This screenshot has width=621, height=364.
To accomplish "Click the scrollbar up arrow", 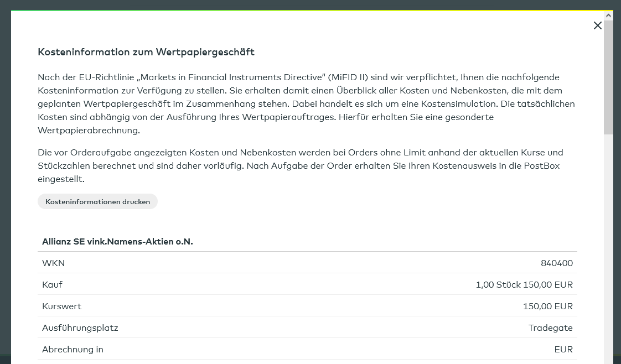I will (x=608, y=15).
